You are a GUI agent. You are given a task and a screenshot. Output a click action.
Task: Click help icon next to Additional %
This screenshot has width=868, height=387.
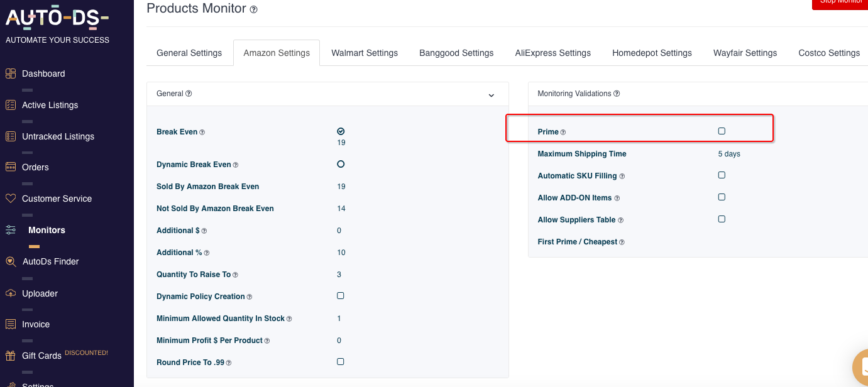[207, 253]
